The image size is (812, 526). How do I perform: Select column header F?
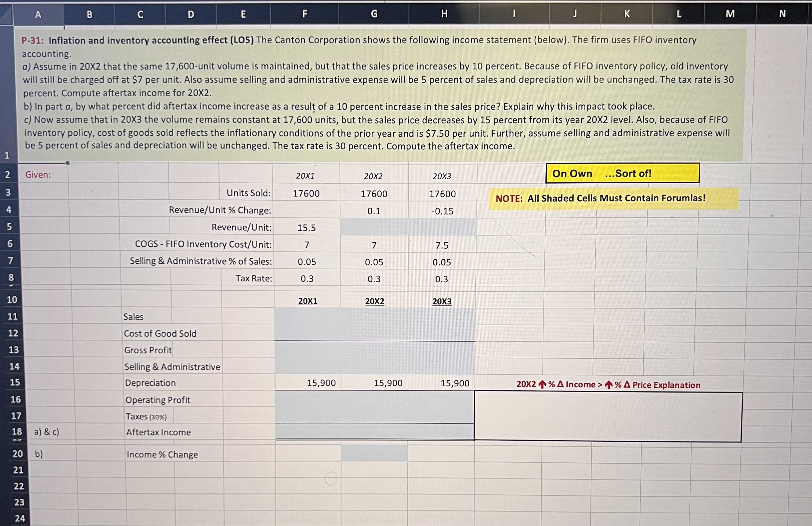coord(305,14)
